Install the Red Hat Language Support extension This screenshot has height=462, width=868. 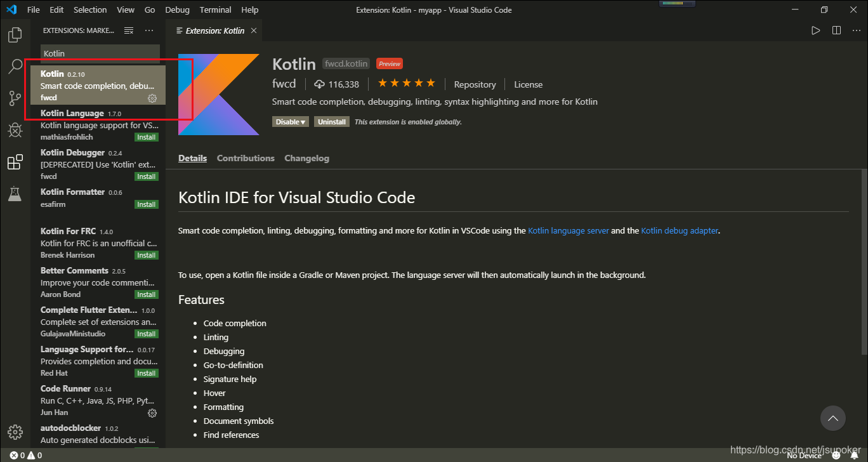pyautogui.click(x=147, y=373)
